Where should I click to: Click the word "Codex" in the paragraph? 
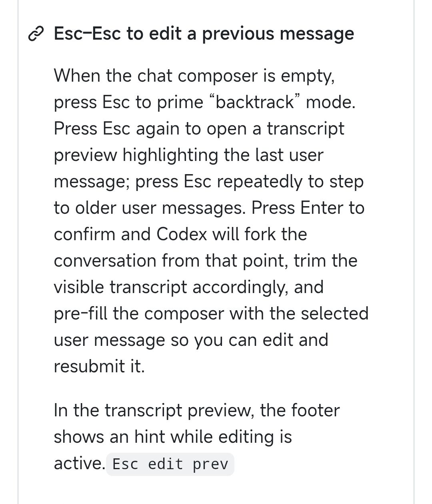pyautogui.click(x=182, y=234)
